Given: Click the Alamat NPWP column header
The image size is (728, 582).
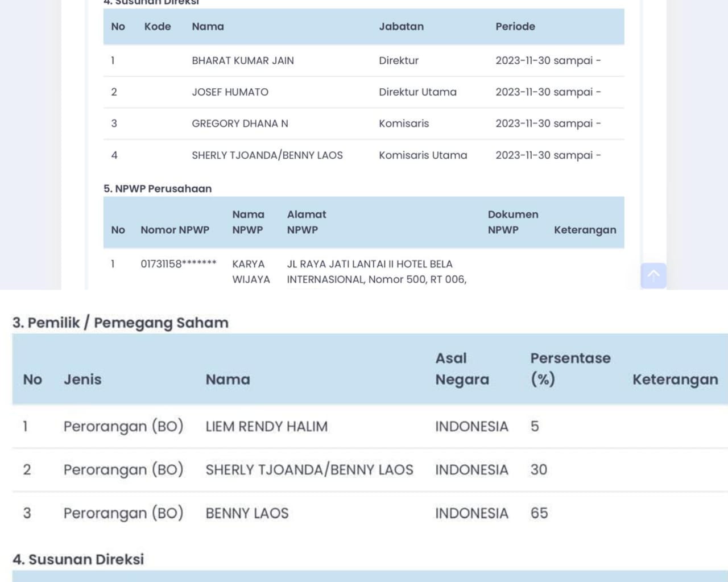Looking at the screenshot, I should tap(306, 222).
